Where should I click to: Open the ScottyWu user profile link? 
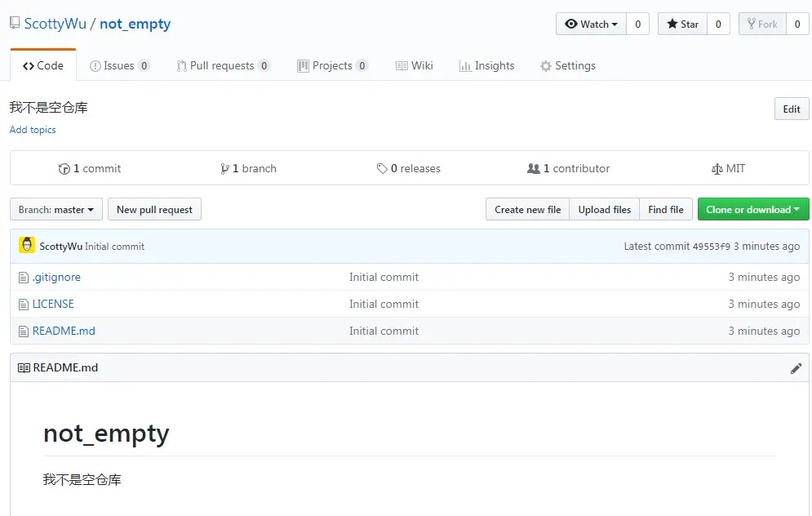pos(55,24)
